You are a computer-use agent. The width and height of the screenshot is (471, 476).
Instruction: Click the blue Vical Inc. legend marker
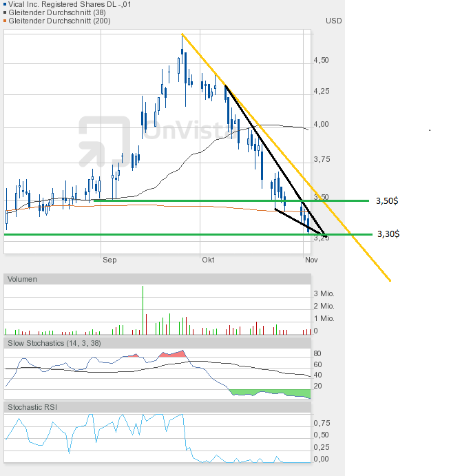[x=6, y=4]
